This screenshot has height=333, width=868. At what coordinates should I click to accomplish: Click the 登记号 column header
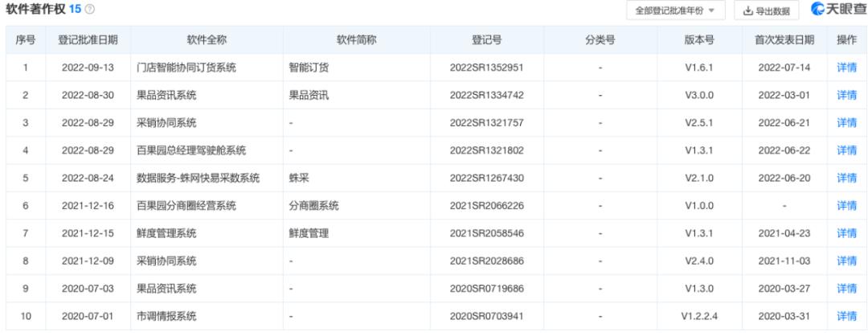tap(486, 40)
